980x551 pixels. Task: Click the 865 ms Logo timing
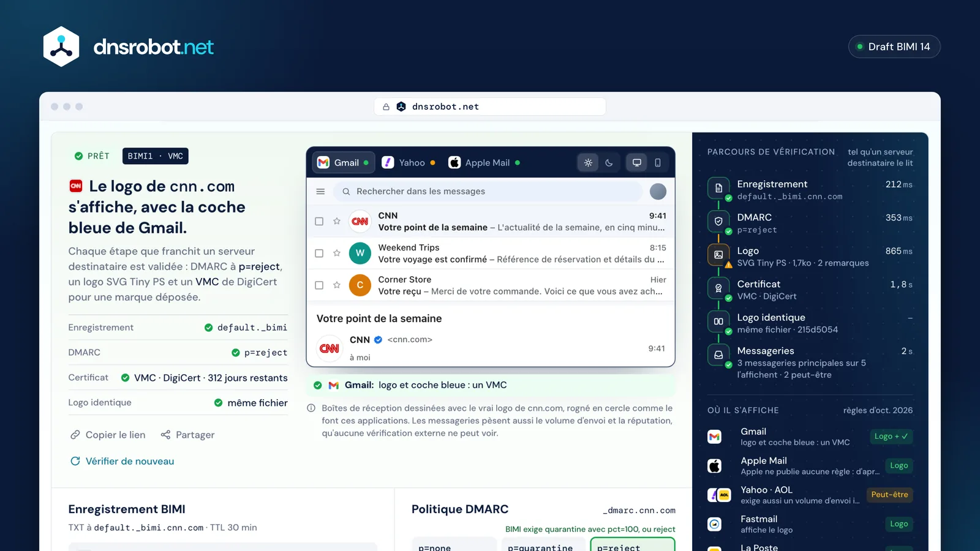coord(899,251)
